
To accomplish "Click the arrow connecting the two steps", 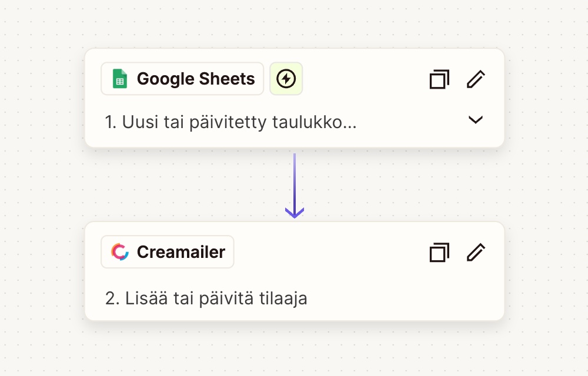I will point(294,185).
